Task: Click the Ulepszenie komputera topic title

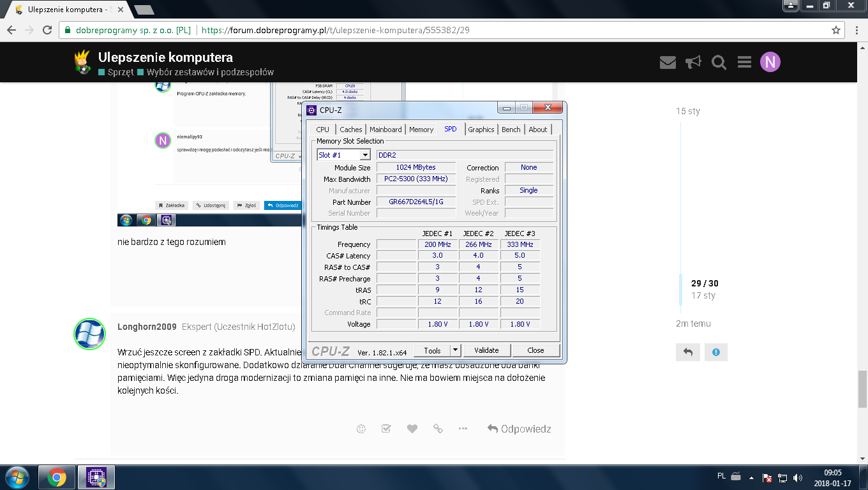Action: tap(165, 57)
